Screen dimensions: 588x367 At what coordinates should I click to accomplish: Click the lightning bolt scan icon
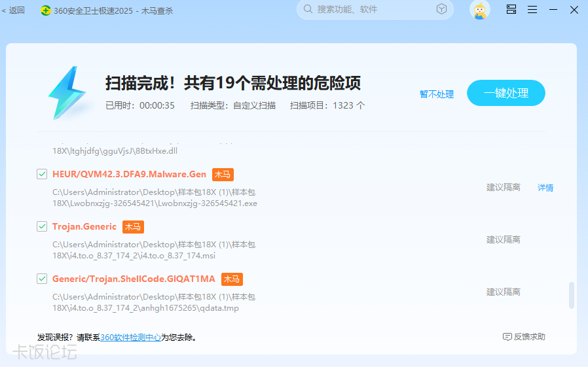tap(67, 92)
